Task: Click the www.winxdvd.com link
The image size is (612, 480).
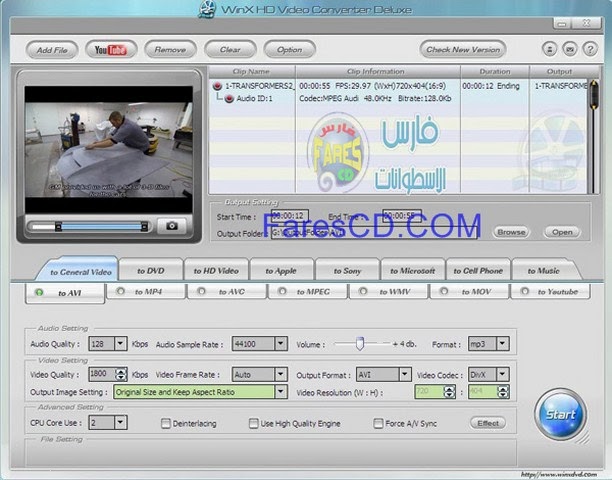Action: (559, 475)
